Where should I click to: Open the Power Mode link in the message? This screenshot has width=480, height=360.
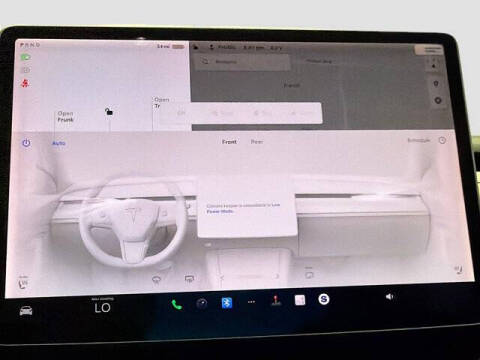click(220, 211)
